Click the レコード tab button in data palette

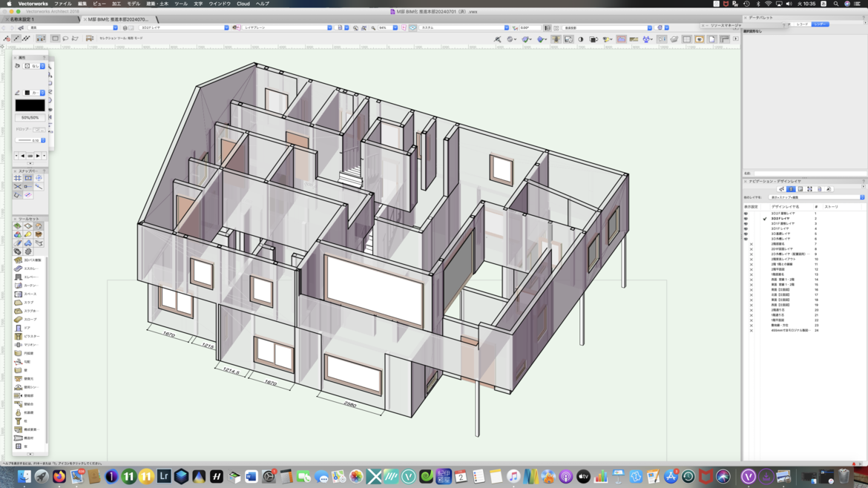[x=802, y=24]
